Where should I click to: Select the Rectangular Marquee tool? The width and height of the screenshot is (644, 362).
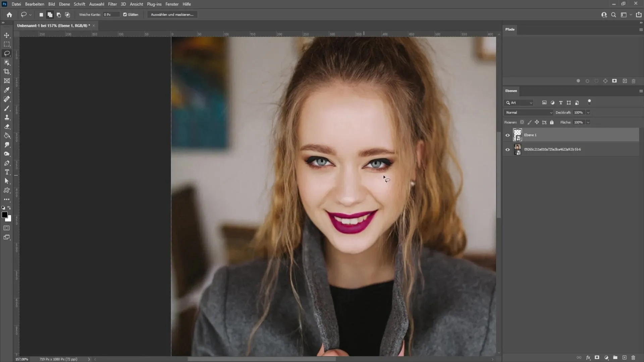(x=7, y=44)
